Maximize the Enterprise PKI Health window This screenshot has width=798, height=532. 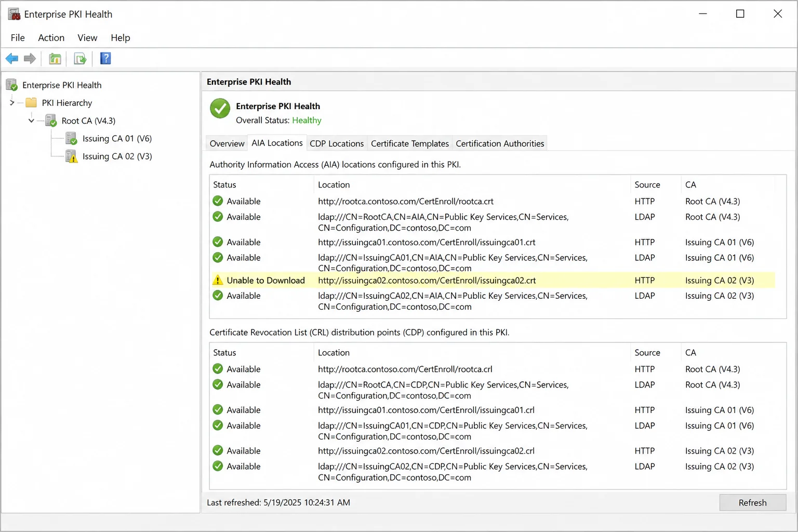740,14
